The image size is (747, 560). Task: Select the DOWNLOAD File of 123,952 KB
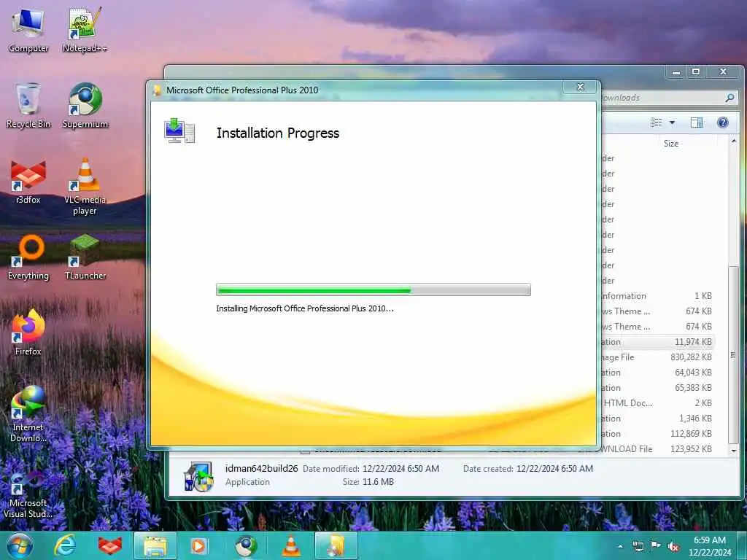pos(657,448)
